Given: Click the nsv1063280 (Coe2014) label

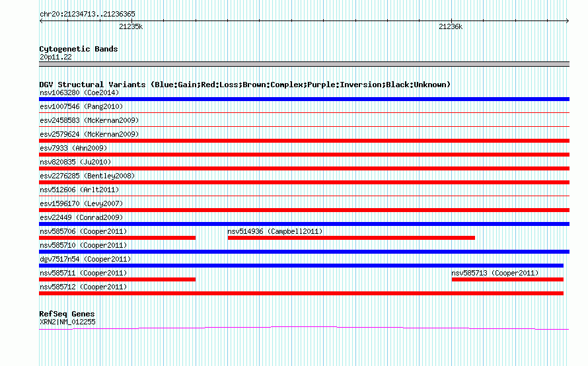Looking at the screenshot, I should pos(79,92).
